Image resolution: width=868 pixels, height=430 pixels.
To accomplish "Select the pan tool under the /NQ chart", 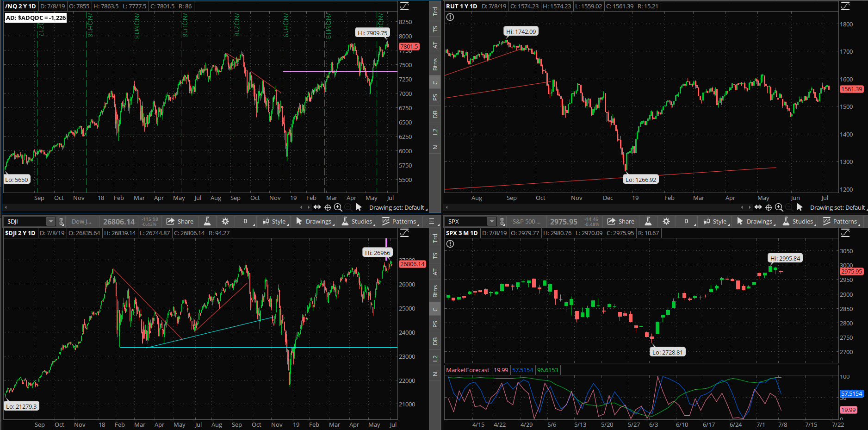I will point(317,207).
